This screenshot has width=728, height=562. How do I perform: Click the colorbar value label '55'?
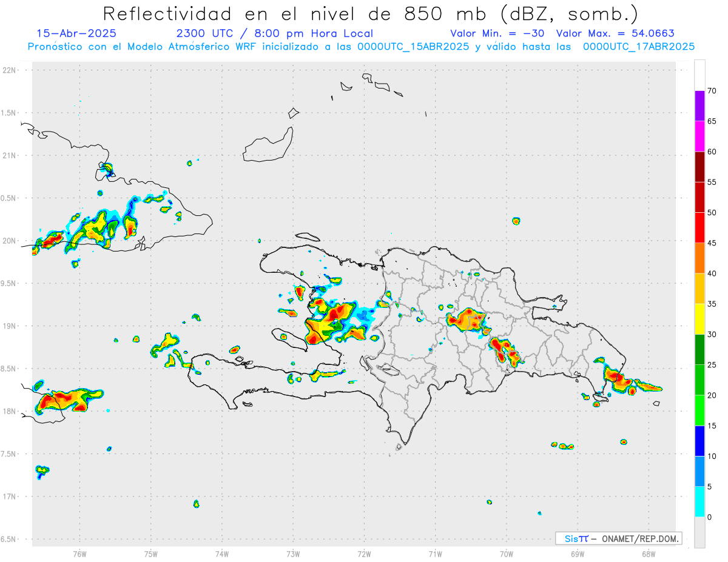(712, 182)
